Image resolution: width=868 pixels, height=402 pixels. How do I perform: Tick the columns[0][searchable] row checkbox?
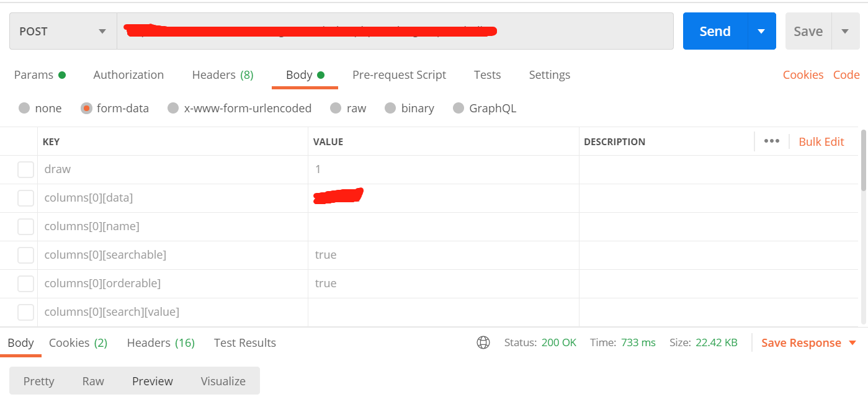[x=25, y=255]
